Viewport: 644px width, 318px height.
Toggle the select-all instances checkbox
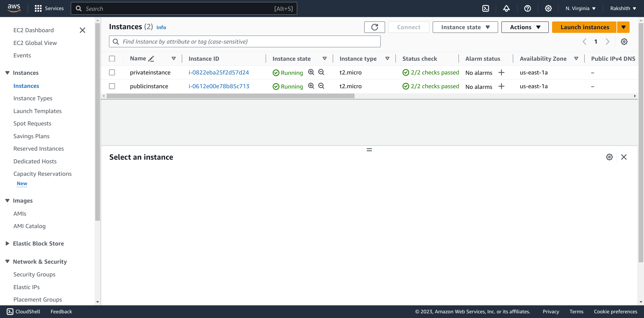click(x=112, y=59)
